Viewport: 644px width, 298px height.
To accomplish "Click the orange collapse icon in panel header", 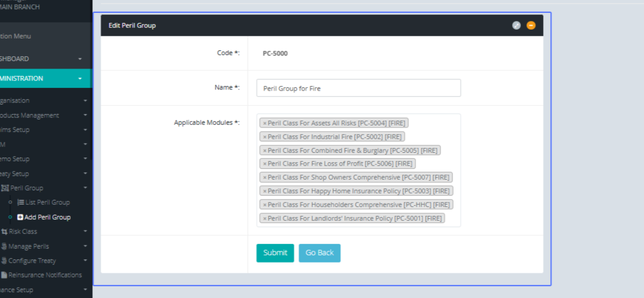I will coord(531,25).
